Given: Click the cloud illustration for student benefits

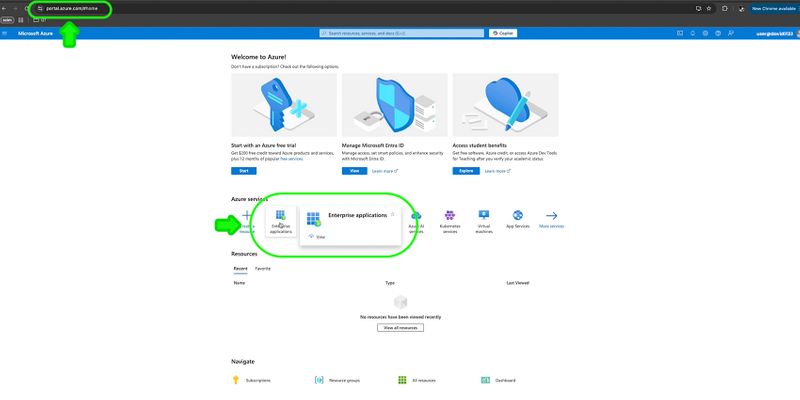Looking at the screenshot, I should (506, 105).
